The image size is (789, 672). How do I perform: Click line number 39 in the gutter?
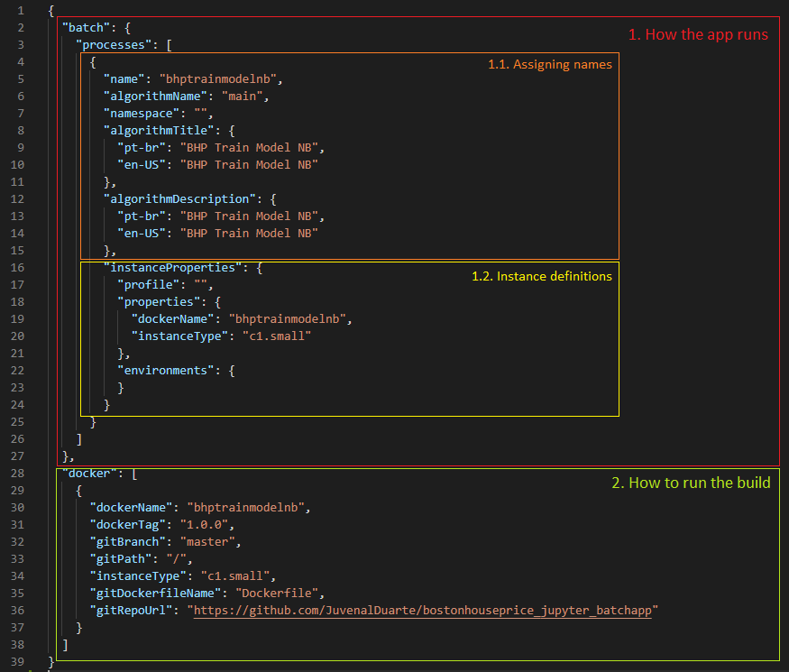[x=17, y=661]
